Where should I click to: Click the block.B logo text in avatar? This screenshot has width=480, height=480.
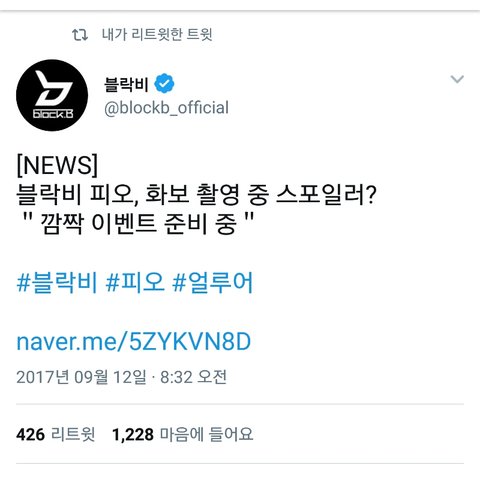[53, 114]
